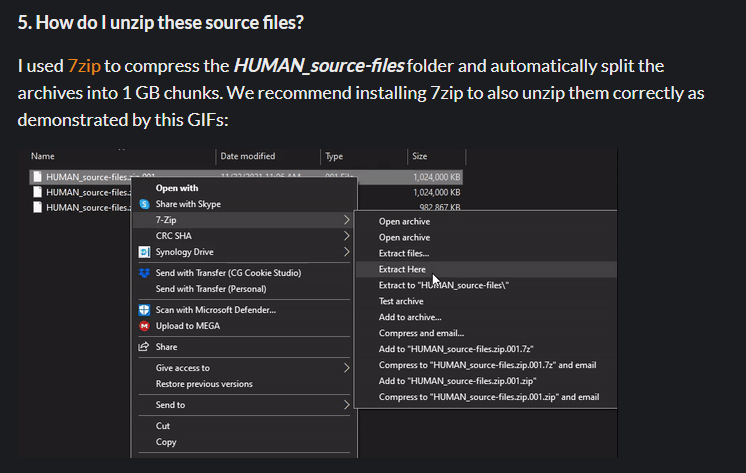This screenshot has width=746, height=473.
Task: Click the second row 1,024,000 KB size
Action: click(437, 192)
